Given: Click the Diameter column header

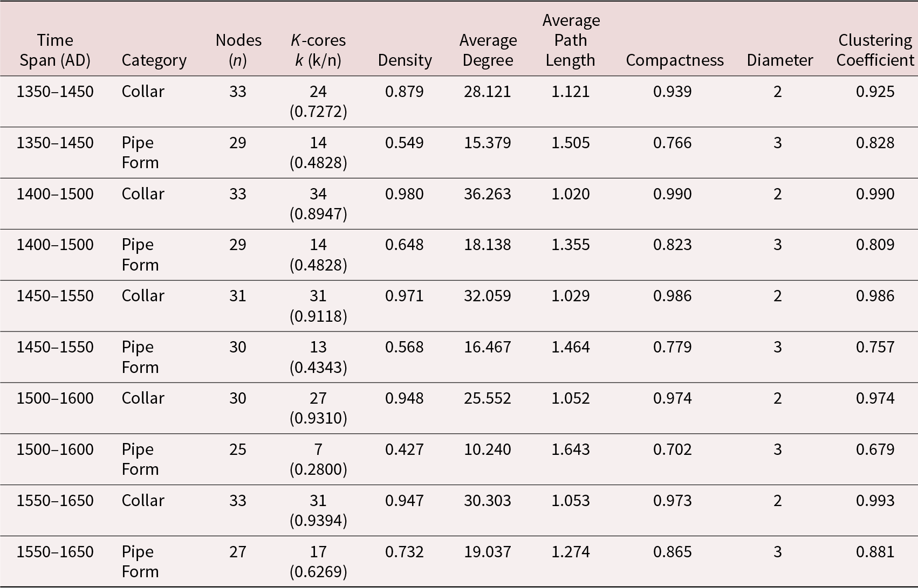Looking at the screenshot, I should tap(779, 60).
